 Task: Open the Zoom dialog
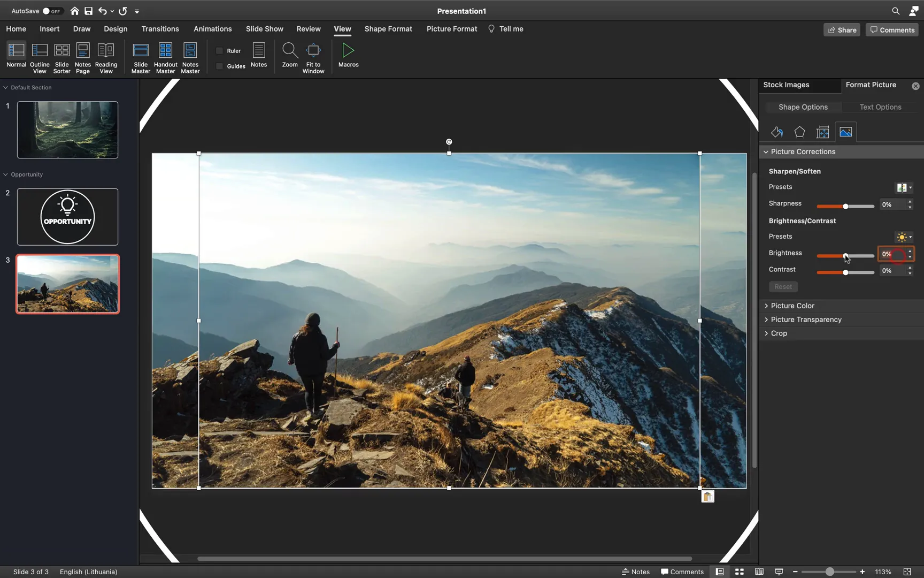point(290,55)
